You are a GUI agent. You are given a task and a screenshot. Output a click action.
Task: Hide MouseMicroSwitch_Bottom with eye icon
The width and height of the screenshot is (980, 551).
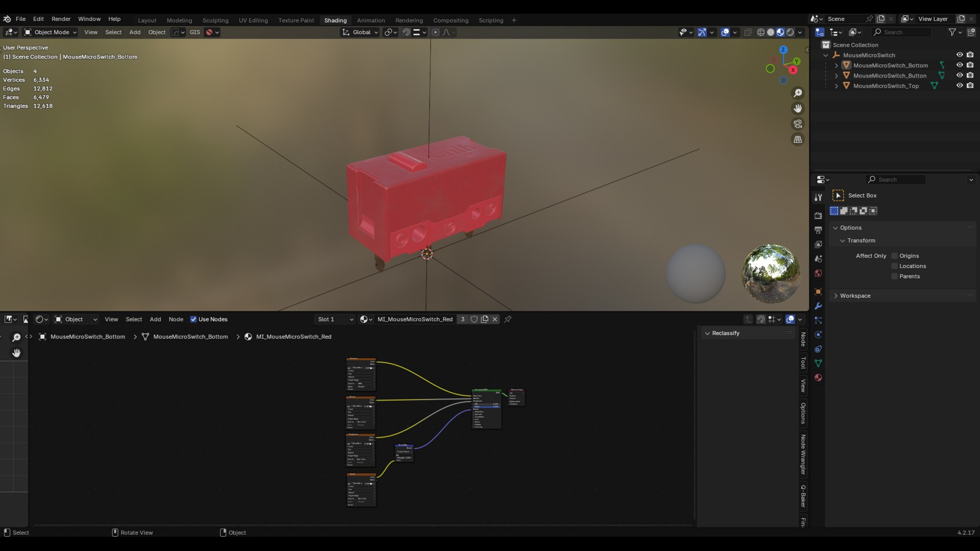960,65
